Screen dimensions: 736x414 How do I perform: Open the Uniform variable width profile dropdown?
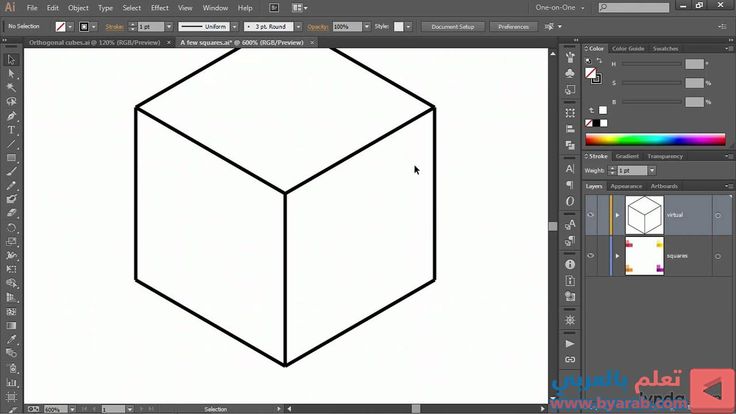235,27
